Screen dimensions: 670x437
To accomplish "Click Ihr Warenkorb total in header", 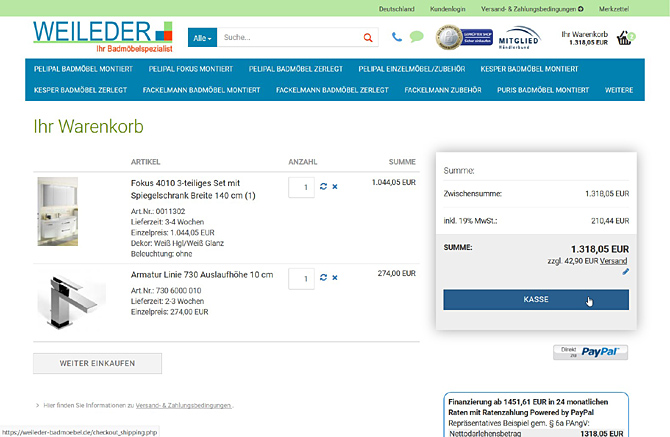I will (585, 38).
